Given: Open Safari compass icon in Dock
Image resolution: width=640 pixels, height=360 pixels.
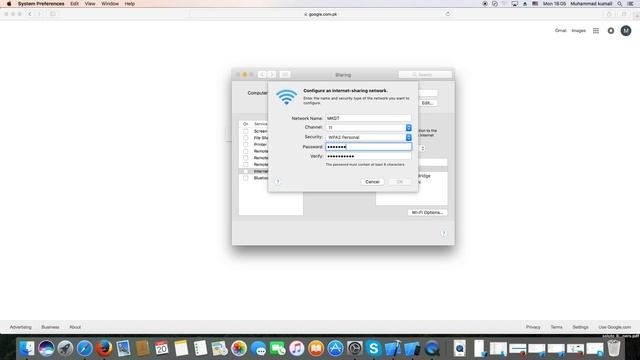Looking at the screenshot, I should (84, 348).
